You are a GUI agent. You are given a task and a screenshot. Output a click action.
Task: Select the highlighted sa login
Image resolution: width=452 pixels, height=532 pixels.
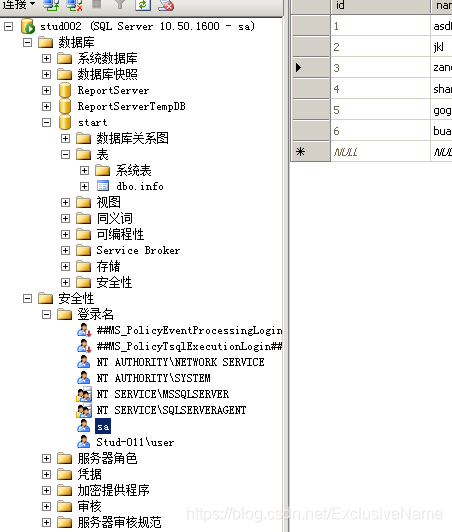(103, 426)
